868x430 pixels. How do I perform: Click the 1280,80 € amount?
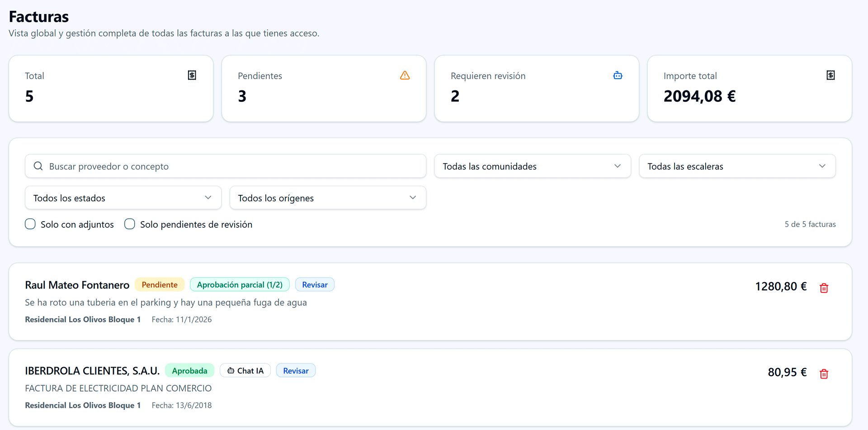click(781, 286)
